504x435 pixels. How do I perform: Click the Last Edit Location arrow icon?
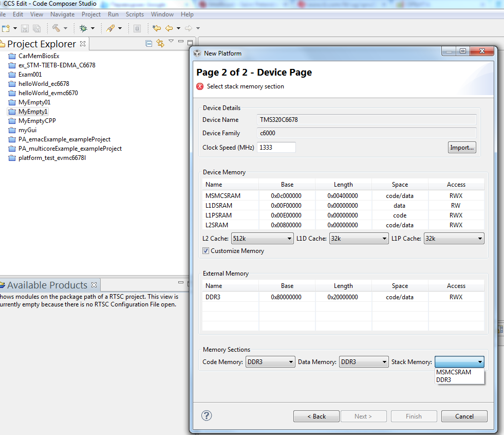coord(157,28)
